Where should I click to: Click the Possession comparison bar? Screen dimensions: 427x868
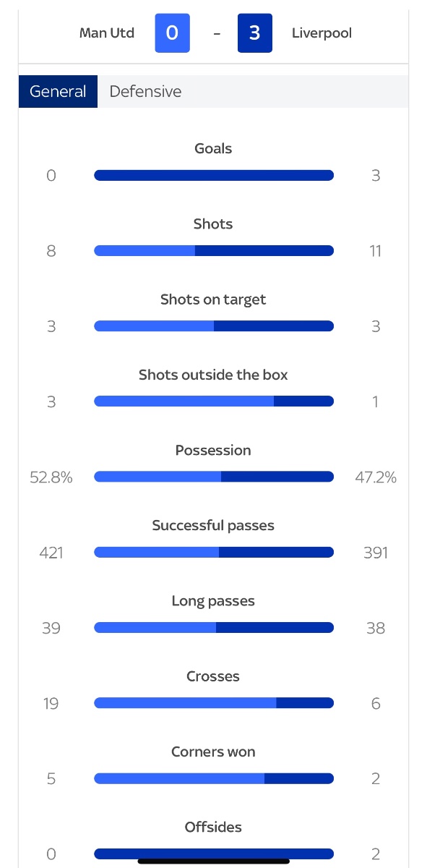[x=214, y=477]
